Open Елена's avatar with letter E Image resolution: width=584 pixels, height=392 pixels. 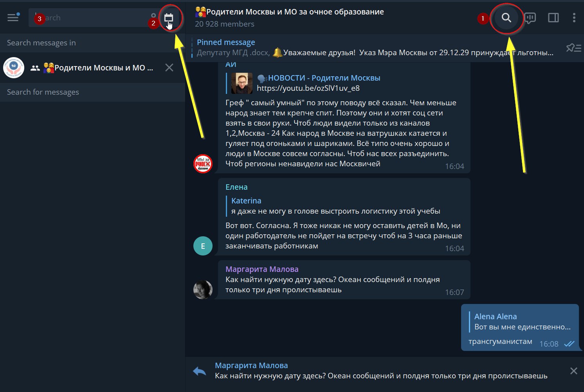(x=203, y=246)
